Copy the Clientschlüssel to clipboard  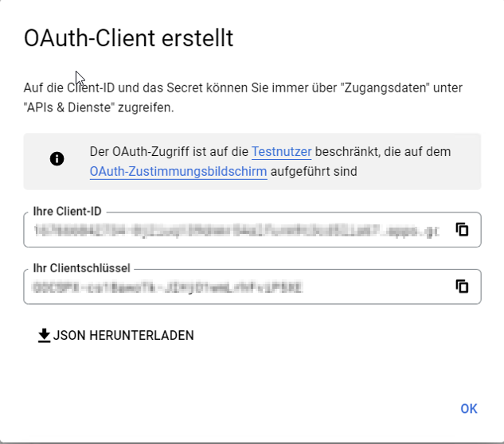click(x=462, y=286)
